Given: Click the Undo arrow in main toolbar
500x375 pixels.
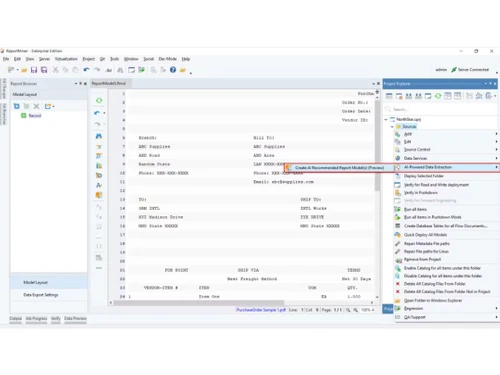Looking at the screenshot, I should pyautogui.click(x=87, y=70).
